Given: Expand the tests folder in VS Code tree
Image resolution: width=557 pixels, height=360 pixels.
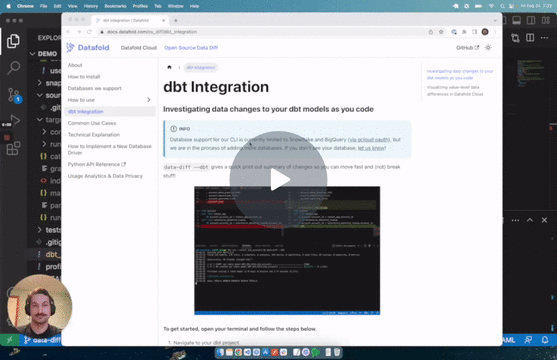Looking at the screenshot, I should click(x=40, y=230).
